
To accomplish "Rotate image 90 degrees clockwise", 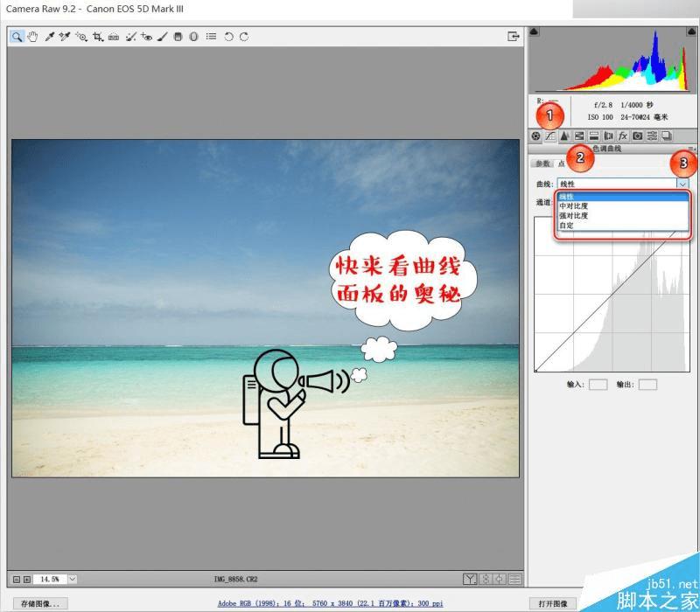I will (244, 37).
